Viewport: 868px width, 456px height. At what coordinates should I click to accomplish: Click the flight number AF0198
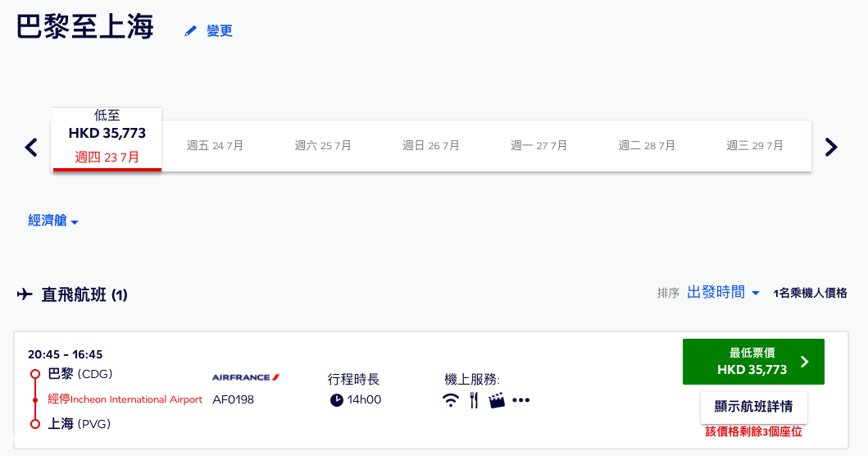coord(233,399)
